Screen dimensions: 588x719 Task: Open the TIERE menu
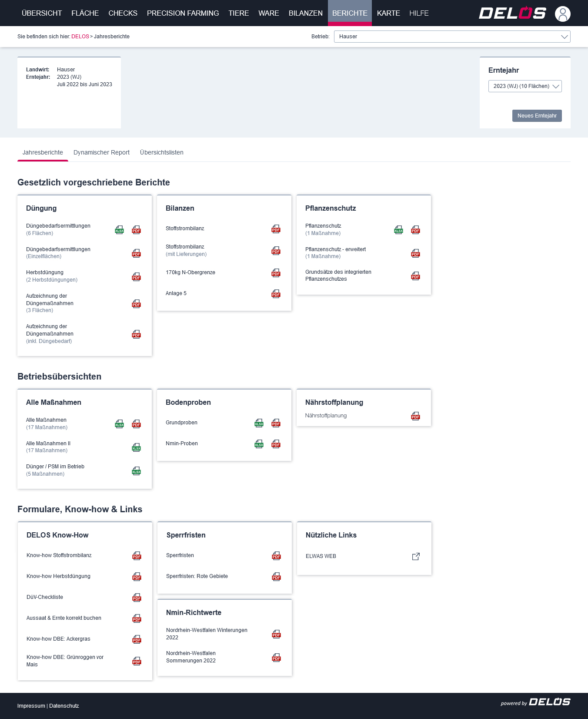coord(239,13)
